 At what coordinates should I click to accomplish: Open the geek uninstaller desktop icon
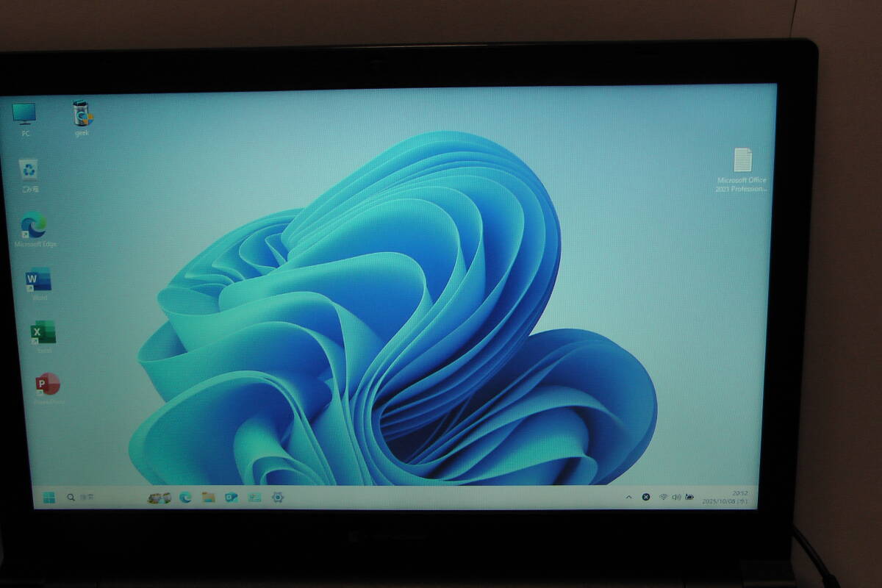tap(82, 118)
